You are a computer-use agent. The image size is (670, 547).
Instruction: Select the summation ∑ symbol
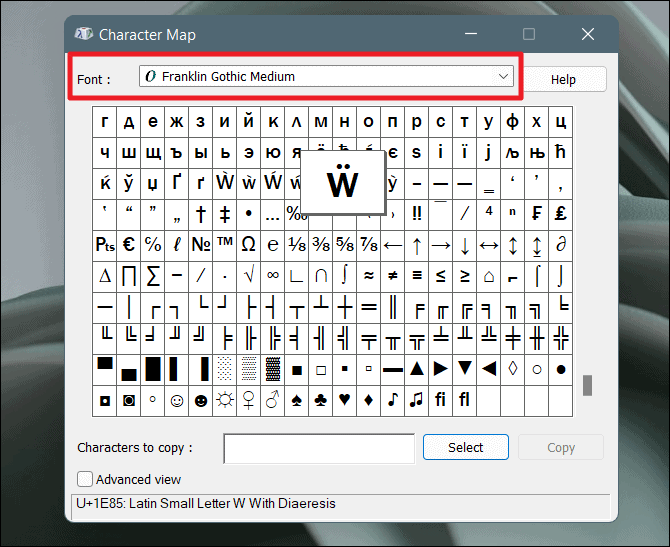pyautogui.click(x=153, y=276)
